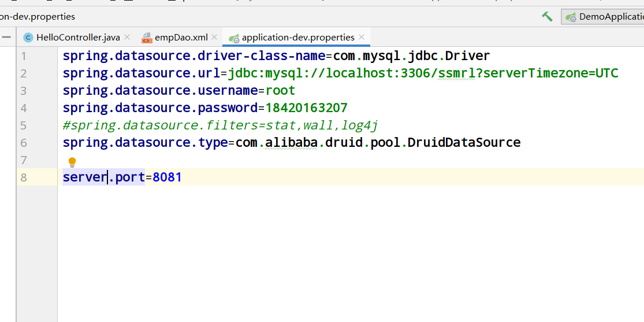Switch to the HelloController.java tab
The height and width of the screenshot is (322, 644).
pyautogui.click(x=78, y=38)
